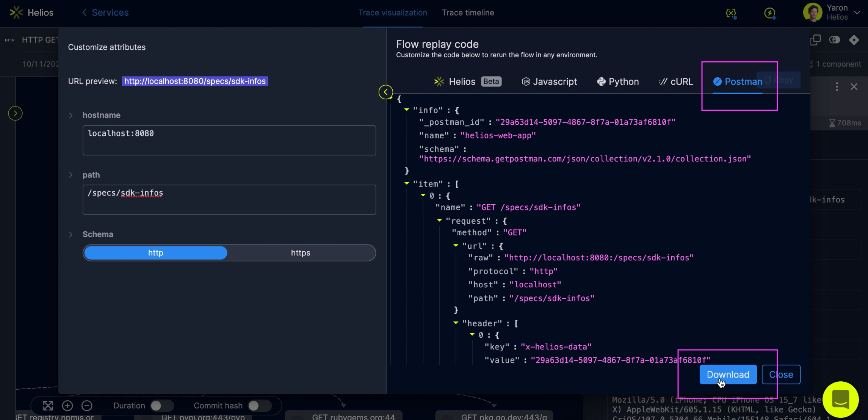The width and height of the screenshot is (868, 420).
Task: Click the Helios logo icon
Action: pyautogui.click(x=16, y=13)
